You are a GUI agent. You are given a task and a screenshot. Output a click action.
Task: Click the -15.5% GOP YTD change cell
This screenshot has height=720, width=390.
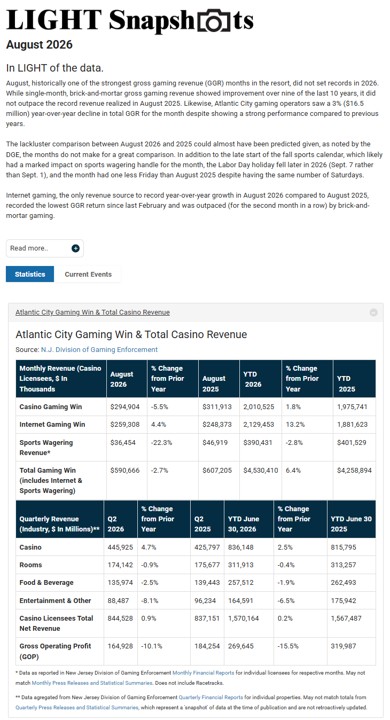[288, 646]
